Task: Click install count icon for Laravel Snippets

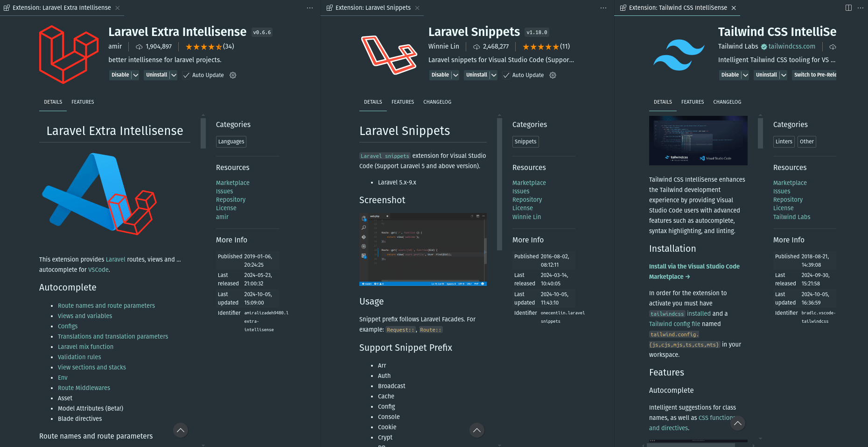Action: pyautogui.click(x=476, y=47)
